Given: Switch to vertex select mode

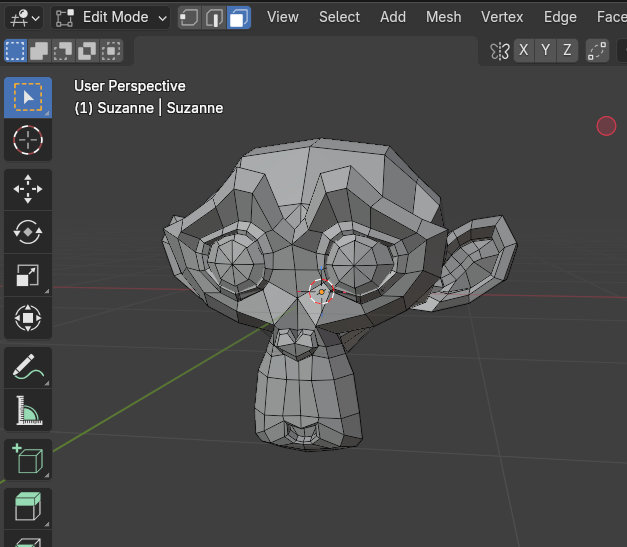Looking at the screenshot, I should (x=189, y=18).
